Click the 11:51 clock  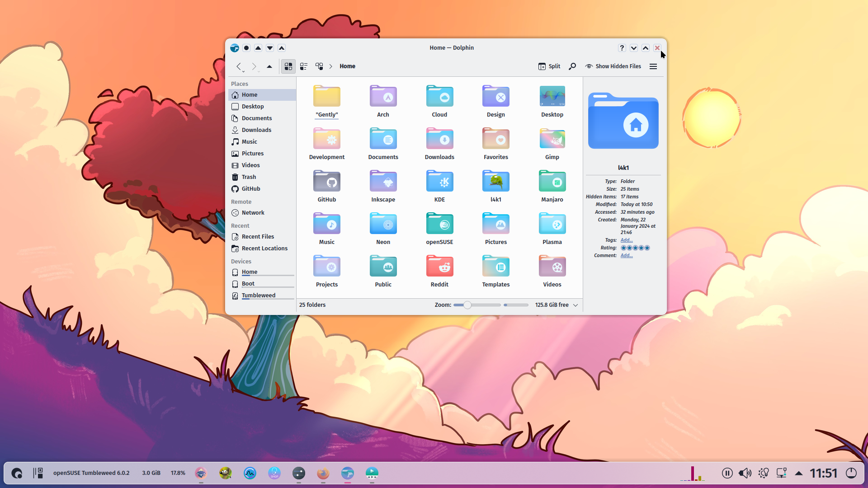coord(823,473)
